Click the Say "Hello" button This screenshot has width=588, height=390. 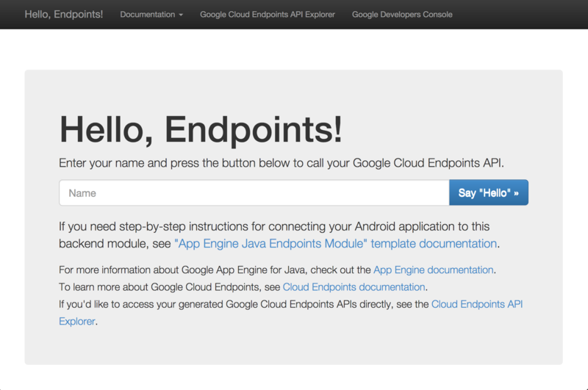[x=489, y=192]
